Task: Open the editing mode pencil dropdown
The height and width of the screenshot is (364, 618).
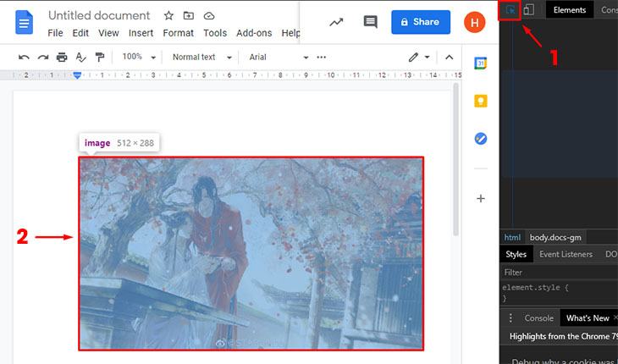Action: (419, 57)
